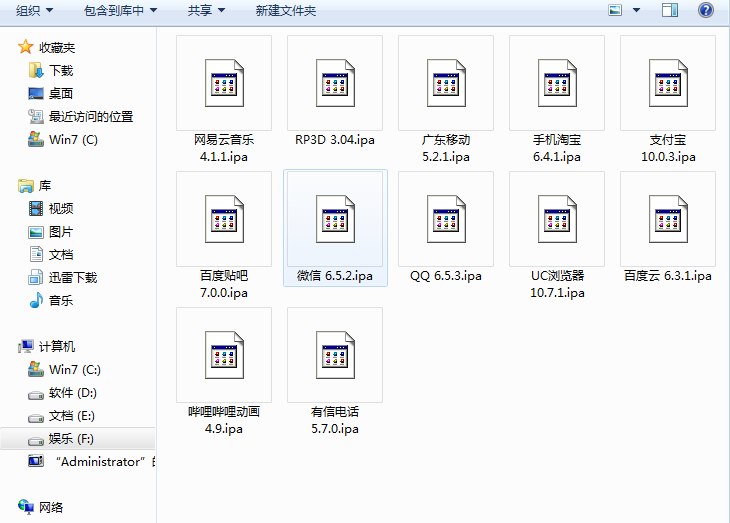Image resolution: width=730 pixels, height=523 pixels.
Task: Open the 共享 dropdown menu
Action: pos(206,10)
